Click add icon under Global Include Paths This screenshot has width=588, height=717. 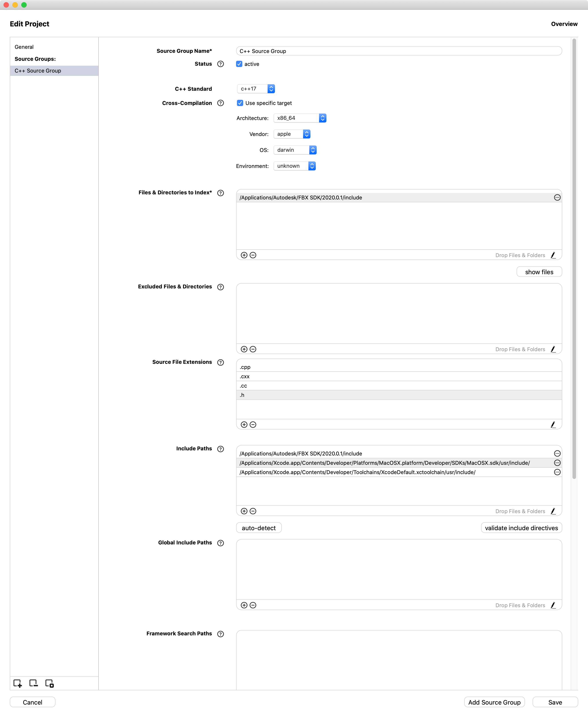tap(244, 605)
